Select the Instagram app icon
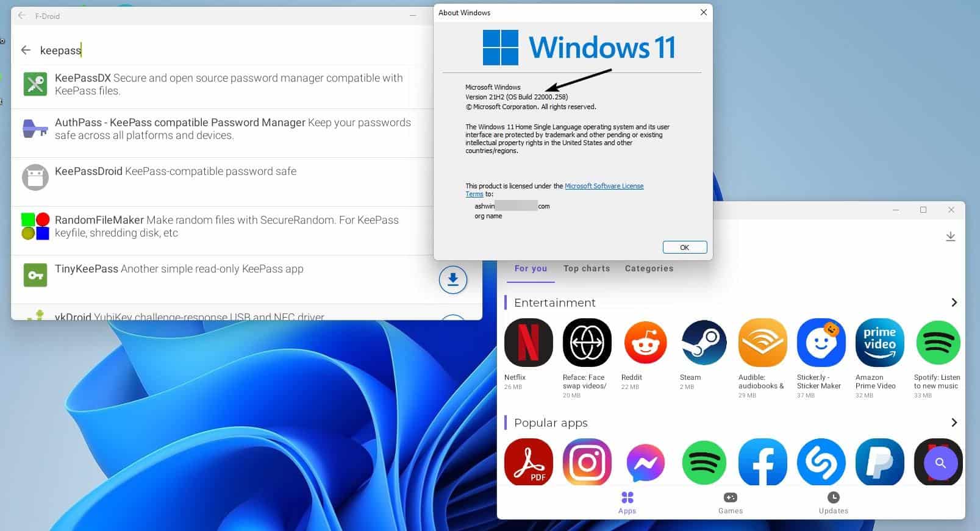The image size is (980, 531). pyautogui.click(x=587, y=462)
